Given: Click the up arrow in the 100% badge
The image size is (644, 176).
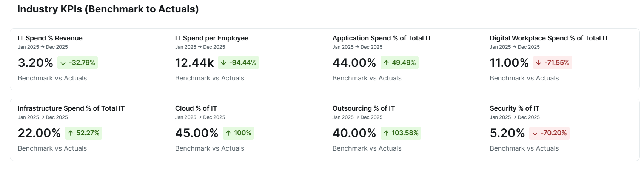Looking at the screenshot, I should click(228, 133).
